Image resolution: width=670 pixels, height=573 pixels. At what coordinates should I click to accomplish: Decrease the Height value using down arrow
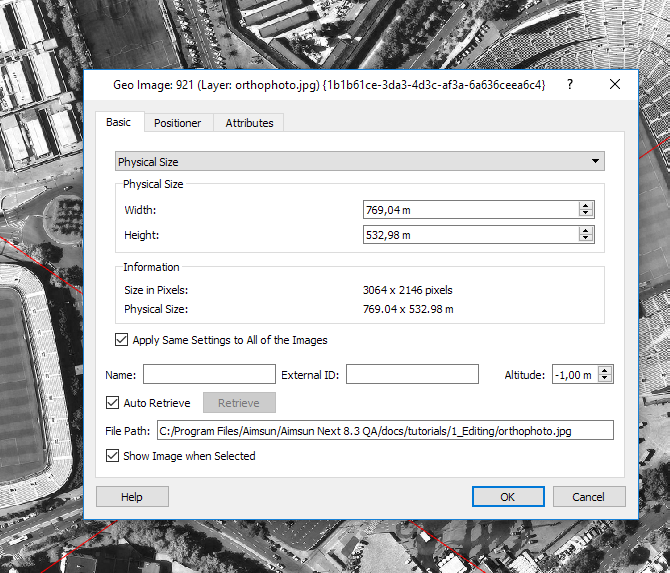[x=586, y=238]
